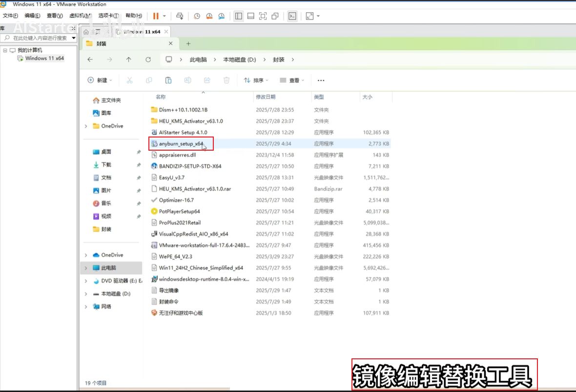Sort files by 修改日期 column header
The image size is (576, 392).
[x=266, y=97]
